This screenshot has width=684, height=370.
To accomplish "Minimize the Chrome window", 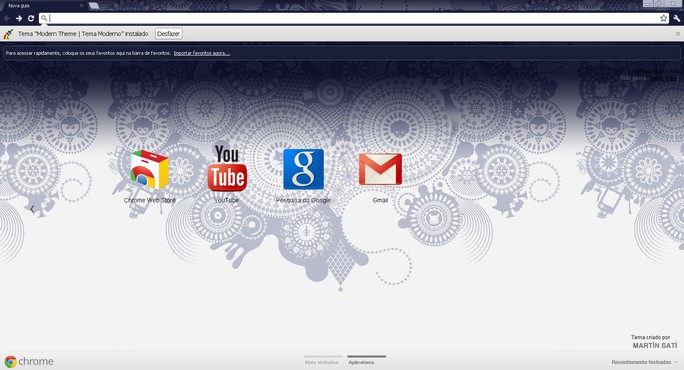I will (648, 3).
